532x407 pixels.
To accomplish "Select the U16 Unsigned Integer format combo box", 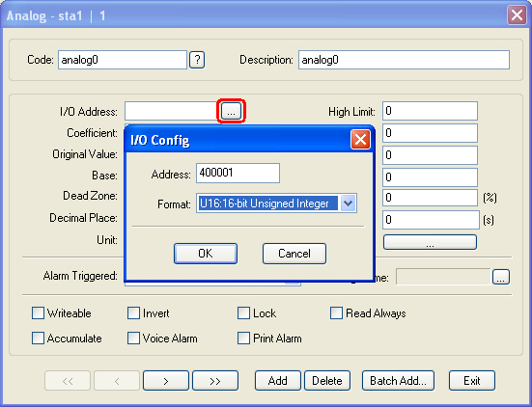I will 276,203.
